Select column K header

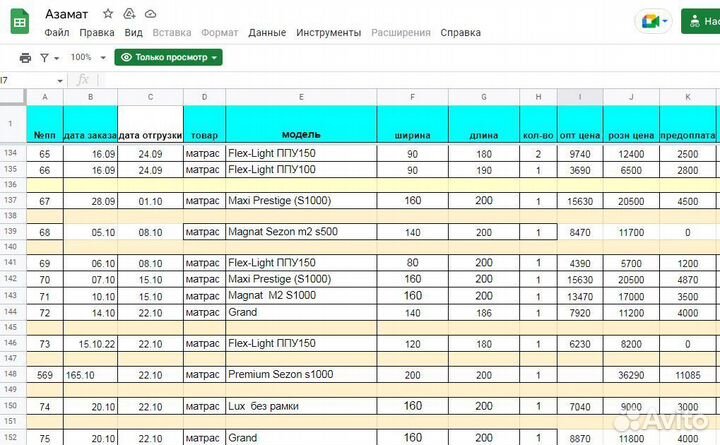688,97
